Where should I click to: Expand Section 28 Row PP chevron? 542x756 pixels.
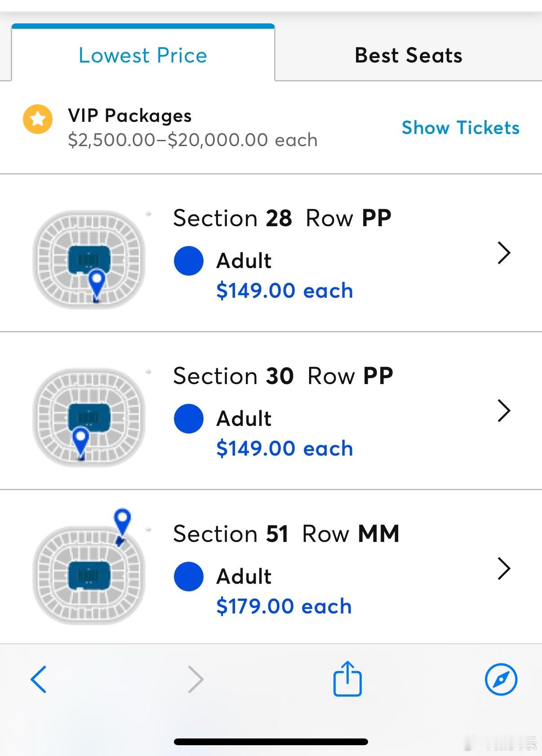pyautogui.click(x=504, y=253)
